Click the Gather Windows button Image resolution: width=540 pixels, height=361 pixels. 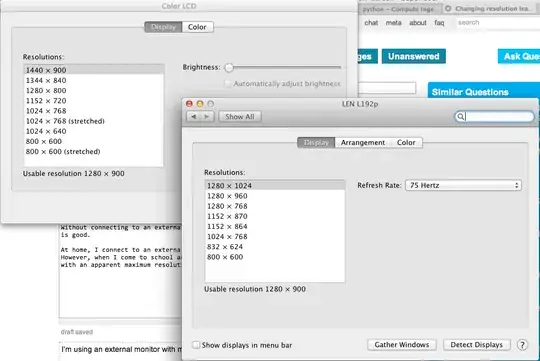tap(402, 345)
